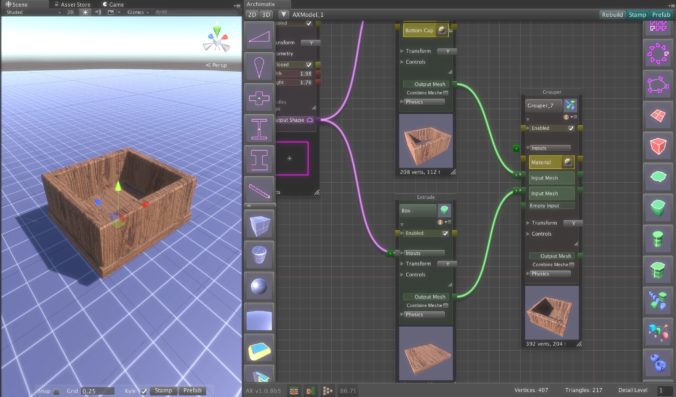The image size is (676, 397).
Task: Pick the blue torus rings node icon
Action: (x=658, y=363)
